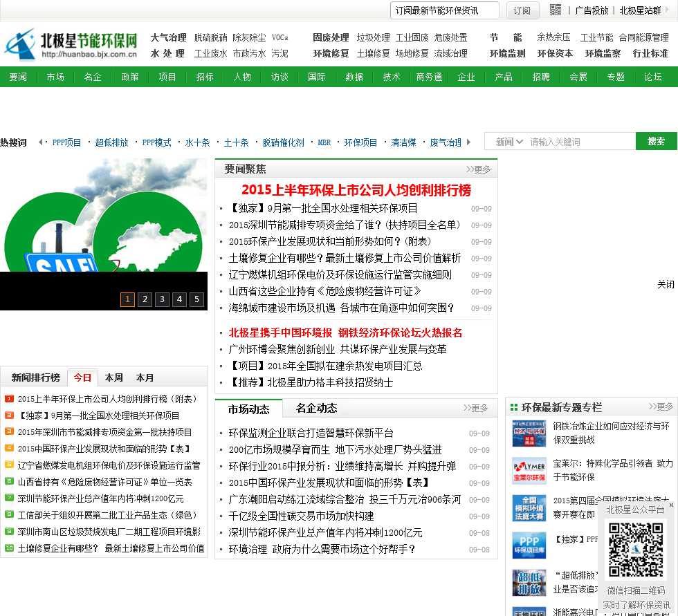Open 要闻 in the green navigation bar

pyautogui.click(x=18, y=77)
